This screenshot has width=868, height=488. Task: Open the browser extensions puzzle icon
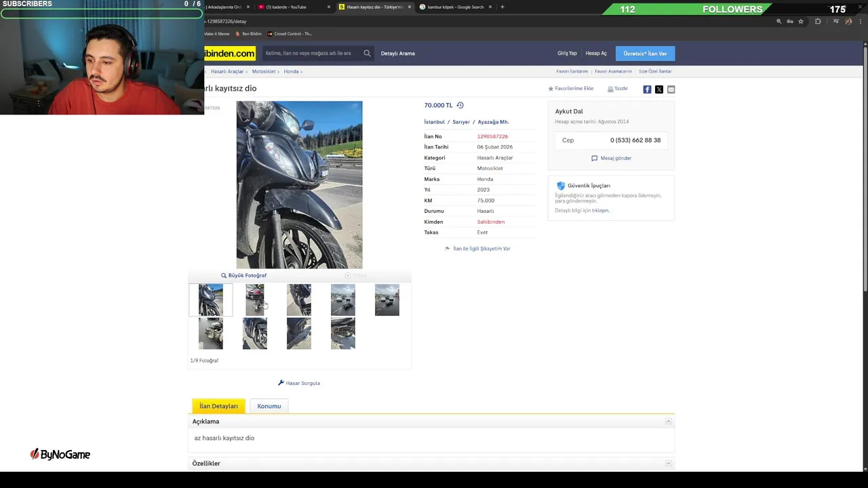pyautogui.click(x=818, y=21)
